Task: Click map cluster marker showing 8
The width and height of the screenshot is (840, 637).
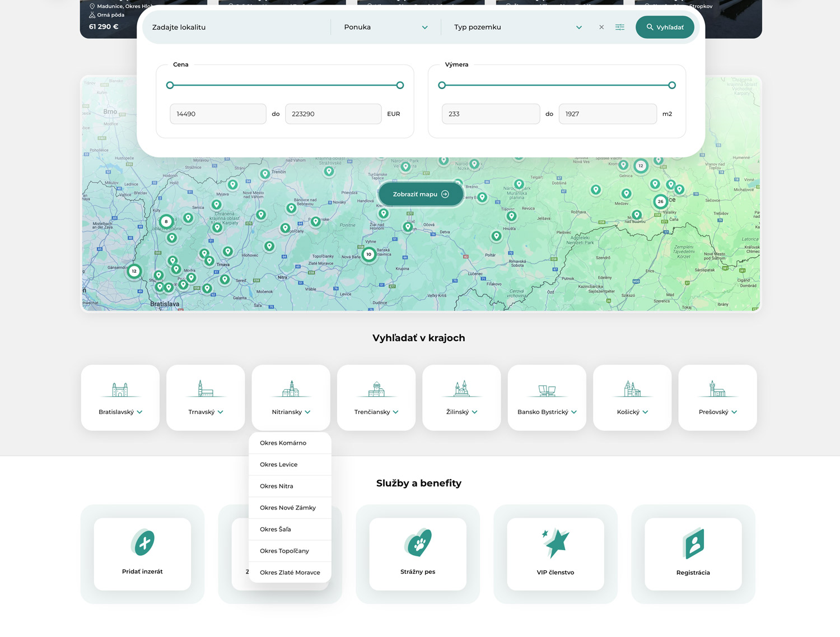Action: pos(166,221)
